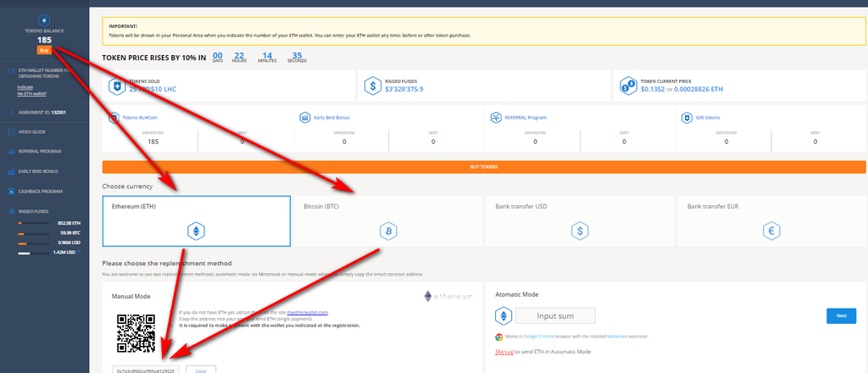
Task: Open the Gift tokens link
Action: [708, 118]
